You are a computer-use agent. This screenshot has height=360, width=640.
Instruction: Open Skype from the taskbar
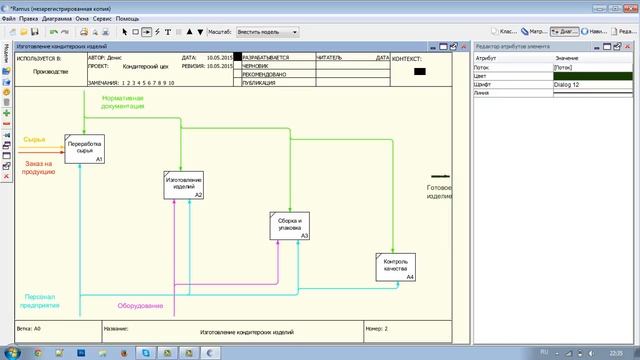pyautogui.click(x=146, y=353)
